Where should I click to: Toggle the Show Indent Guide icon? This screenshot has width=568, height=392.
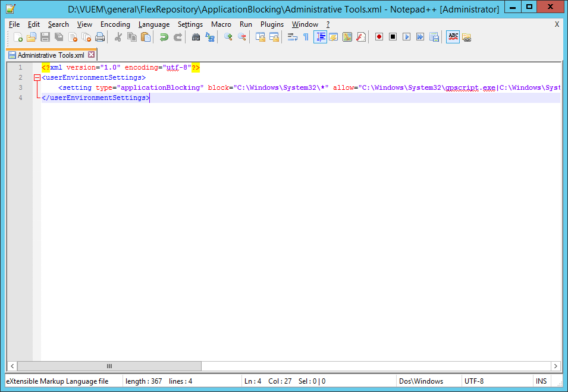[x=320, y=37]
